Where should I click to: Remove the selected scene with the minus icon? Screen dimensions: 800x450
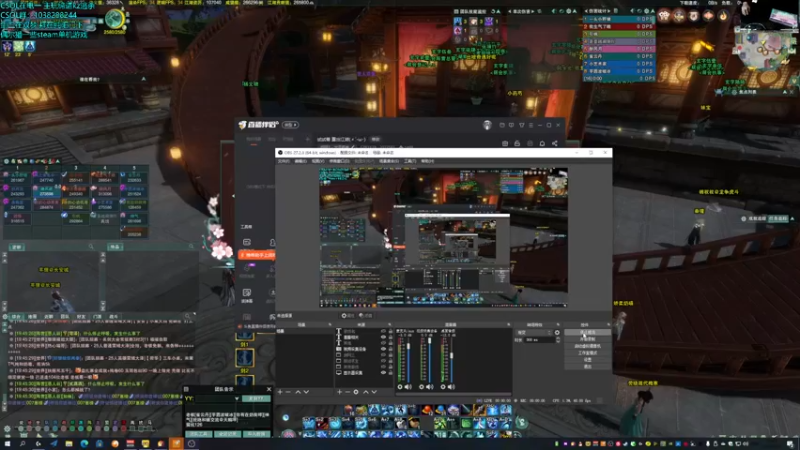288,392
